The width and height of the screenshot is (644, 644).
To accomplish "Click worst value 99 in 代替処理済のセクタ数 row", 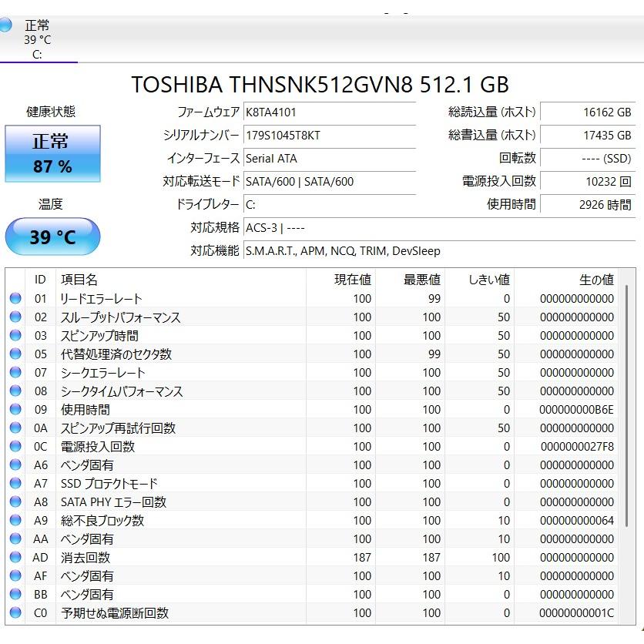I will pos(434,354).
